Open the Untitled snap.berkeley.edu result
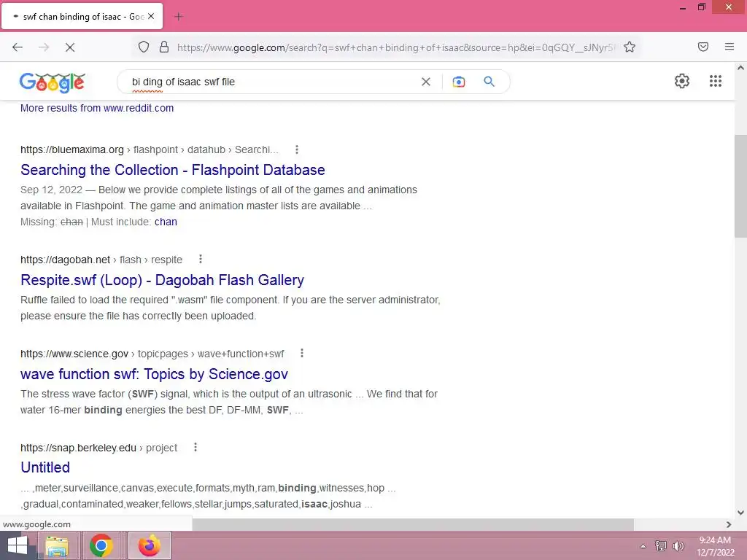 click(x=45, y=467)
